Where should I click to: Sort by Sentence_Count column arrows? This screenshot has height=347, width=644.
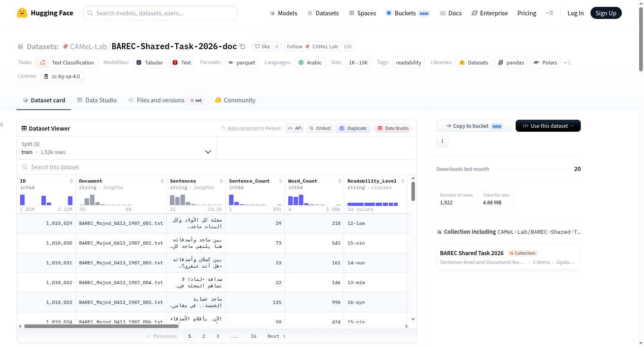[x=281, y=181]
